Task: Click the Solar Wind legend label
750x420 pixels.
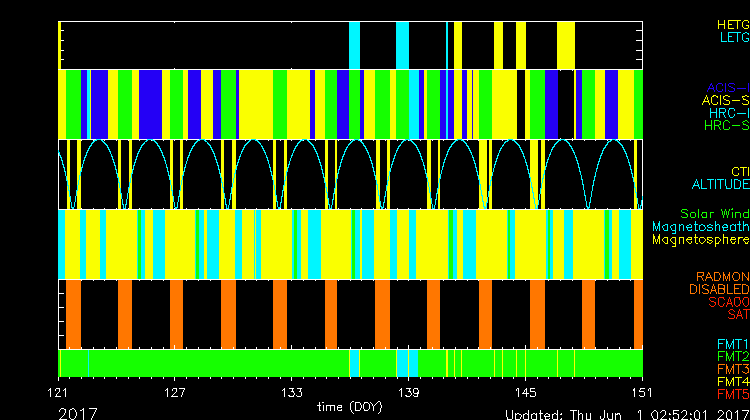Action: [714, 214]
